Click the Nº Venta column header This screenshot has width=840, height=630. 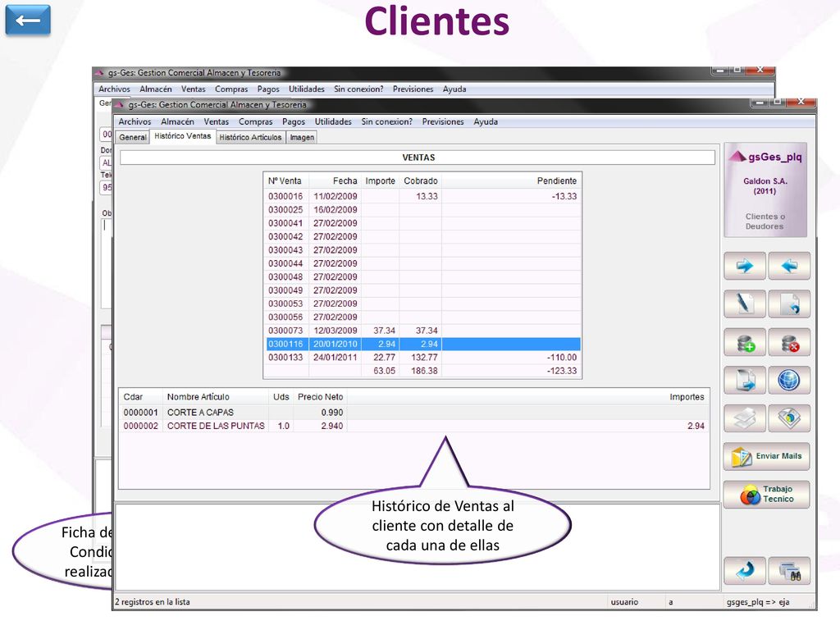click(285, 181)
